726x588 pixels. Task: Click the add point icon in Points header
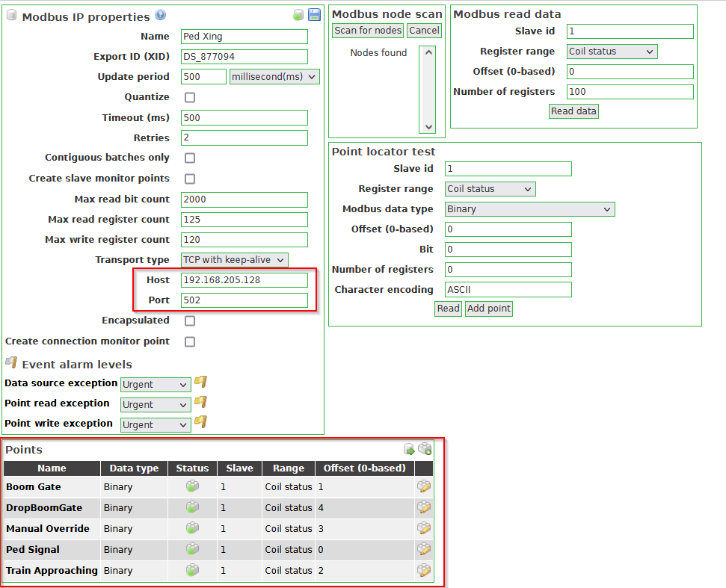tap(425, 449)
